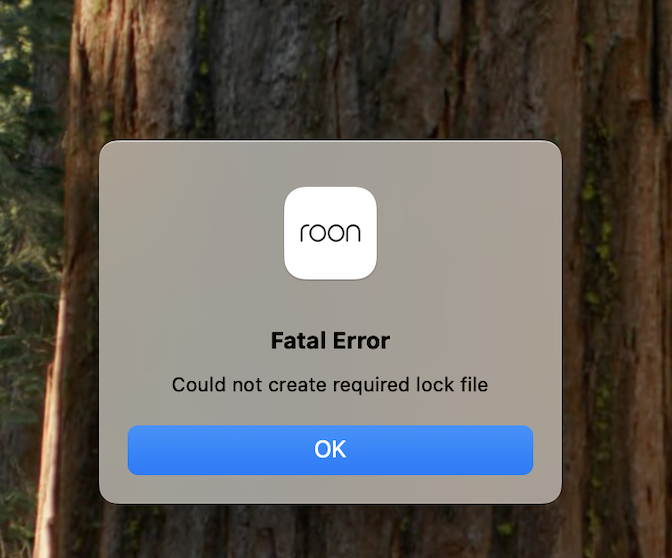
Task: Click the desktop wallpaper below the error dialog
Action: [x=330, y=531]
